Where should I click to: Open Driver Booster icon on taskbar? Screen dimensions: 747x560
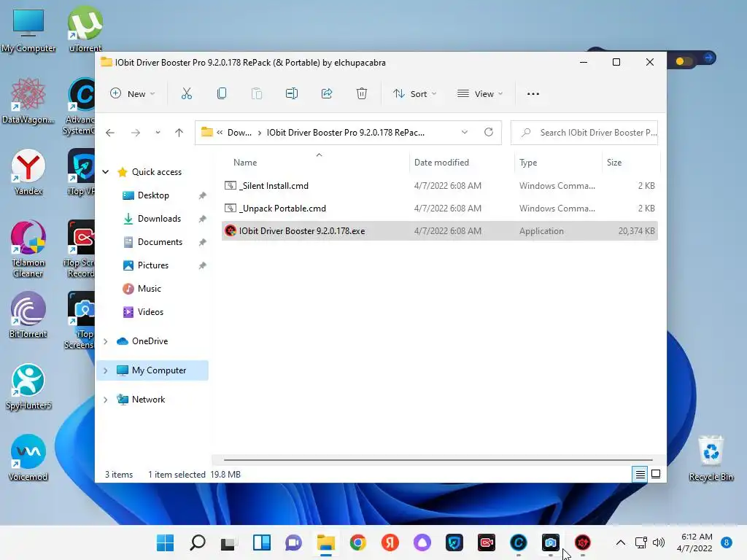coord(583,542)
